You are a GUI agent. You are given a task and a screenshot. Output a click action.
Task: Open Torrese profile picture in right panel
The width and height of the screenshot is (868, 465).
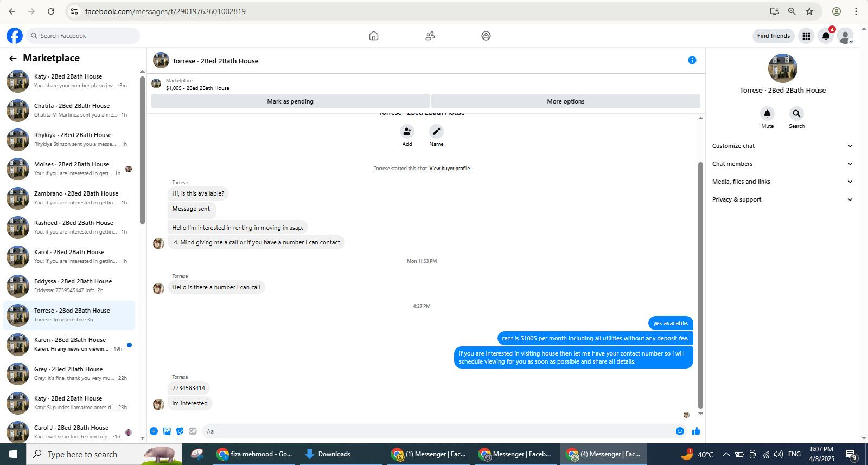point(782,68)
